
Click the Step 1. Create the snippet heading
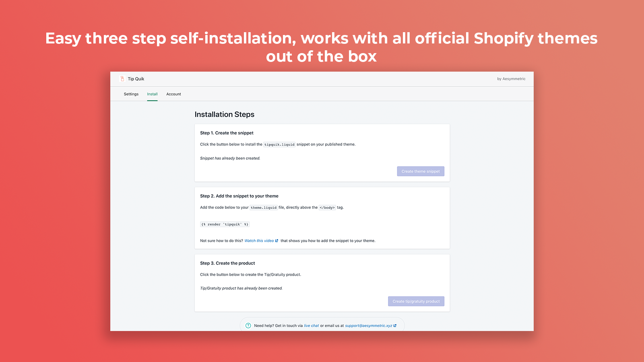(227, 133)
